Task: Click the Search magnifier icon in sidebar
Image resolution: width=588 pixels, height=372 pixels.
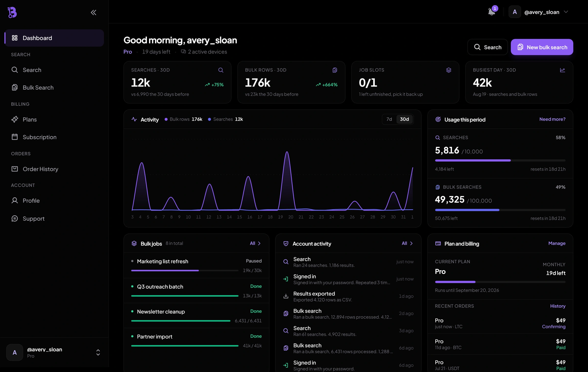Action: (15, 70)
